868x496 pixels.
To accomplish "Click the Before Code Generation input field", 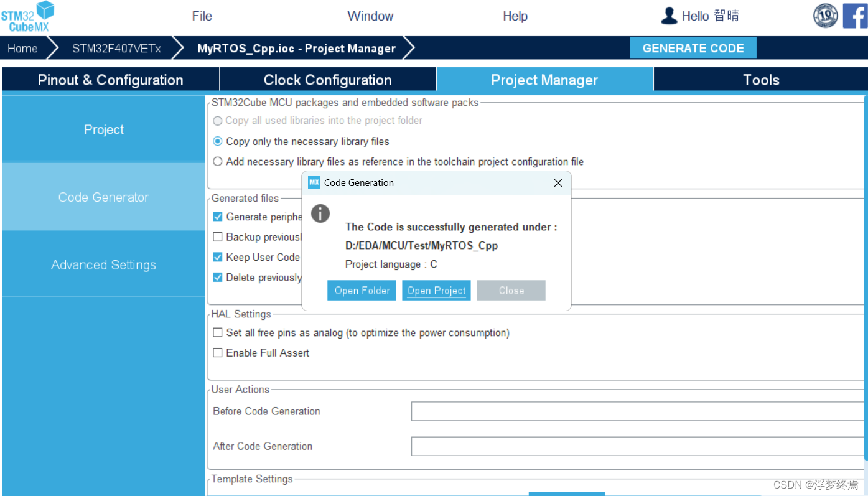I will [x=638, y=411].
